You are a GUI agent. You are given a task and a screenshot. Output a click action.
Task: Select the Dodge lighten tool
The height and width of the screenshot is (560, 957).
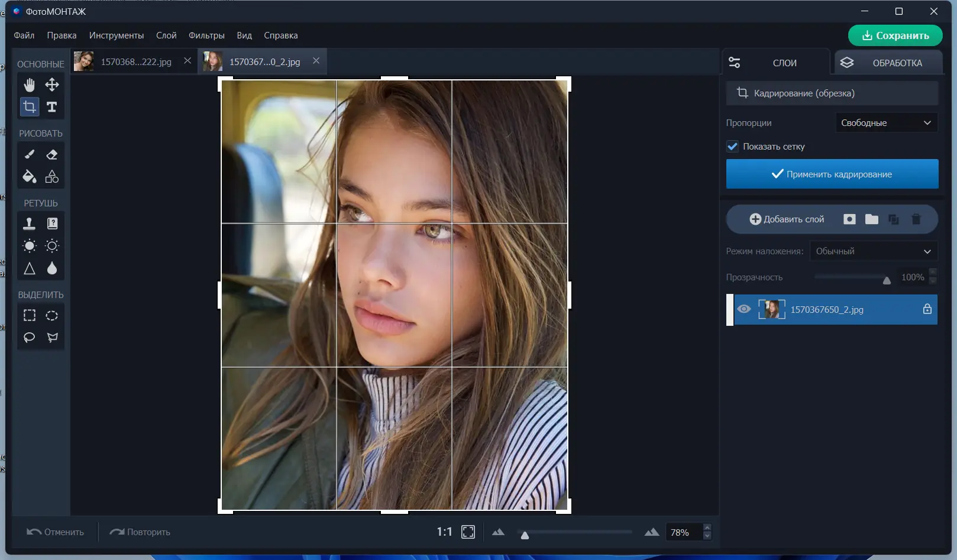29,246
